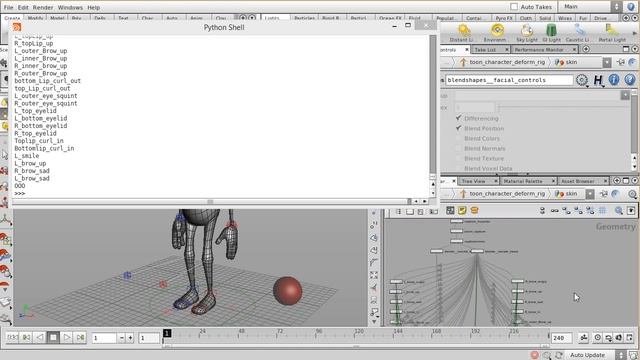This screenshot has height=360, width=640.
Task: Open the Help menu
Action: [x=93, y=7]
